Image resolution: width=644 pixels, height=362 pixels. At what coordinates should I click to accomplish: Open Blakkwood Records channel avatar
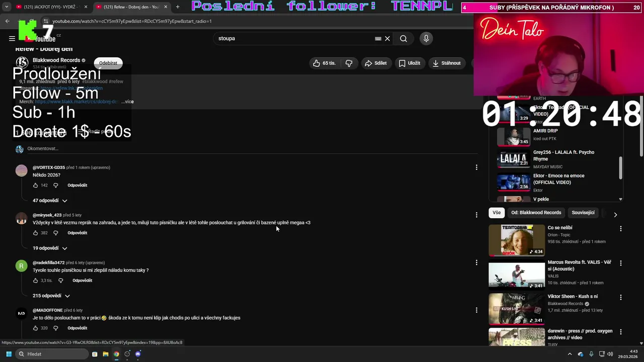click(x=22, y=63)
